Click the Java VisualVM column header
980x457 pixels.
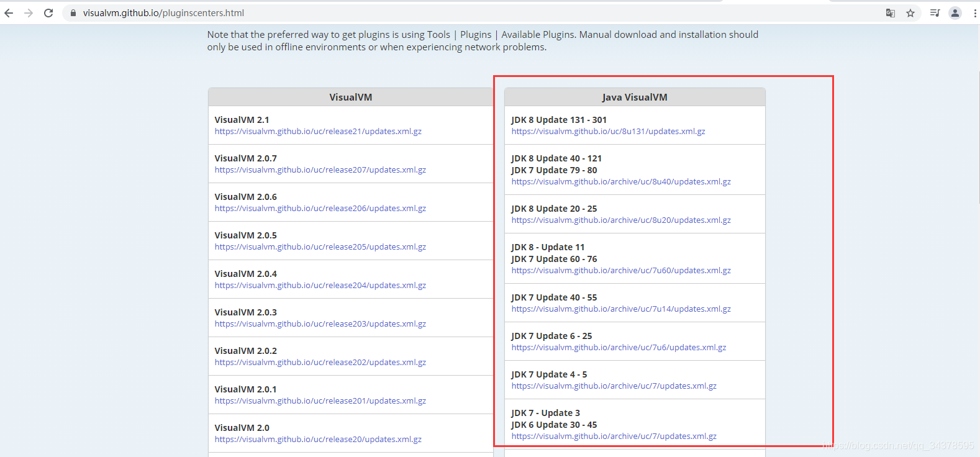point(635,97)
